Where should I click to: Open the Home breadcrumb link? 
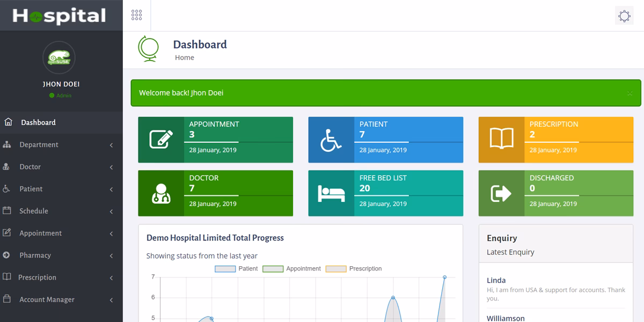pos(184,57)
